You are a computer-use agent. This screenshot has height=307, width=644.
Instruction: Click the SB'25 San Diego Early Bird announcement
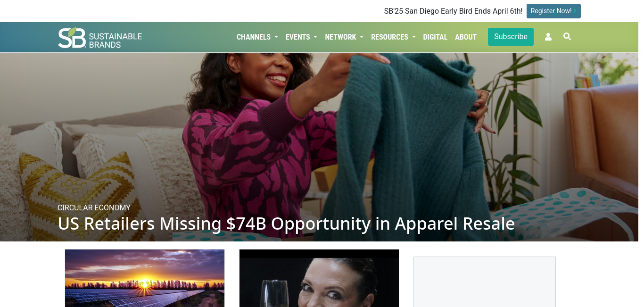pos(453,11)
